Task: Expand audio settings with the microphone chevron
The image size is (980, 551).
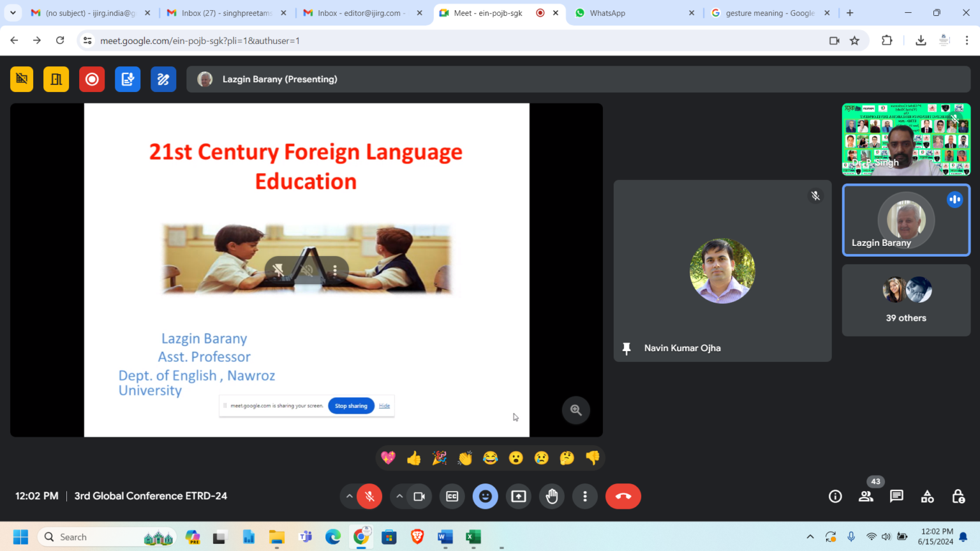Action: [x=350, y=496]
